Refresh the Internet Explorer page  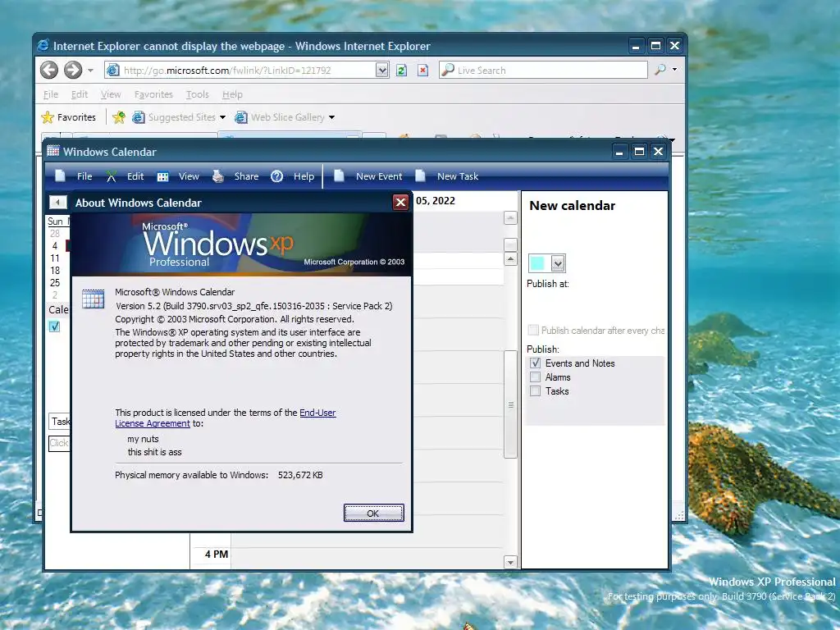point(401,71)
